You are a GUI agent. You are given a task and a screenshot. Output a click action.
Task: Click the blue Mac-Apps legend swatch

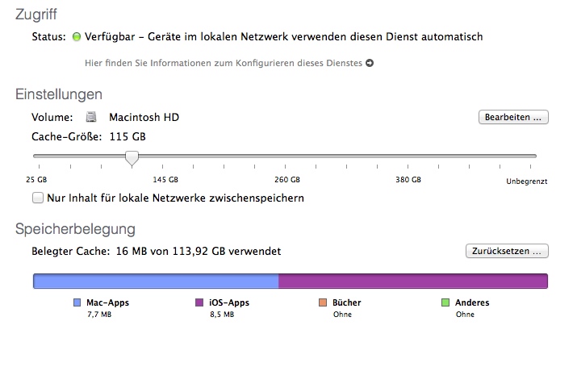(77, 303)
